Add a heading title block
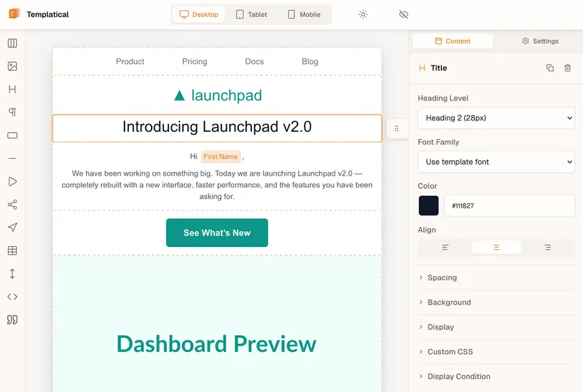 (x=12, y=90)
